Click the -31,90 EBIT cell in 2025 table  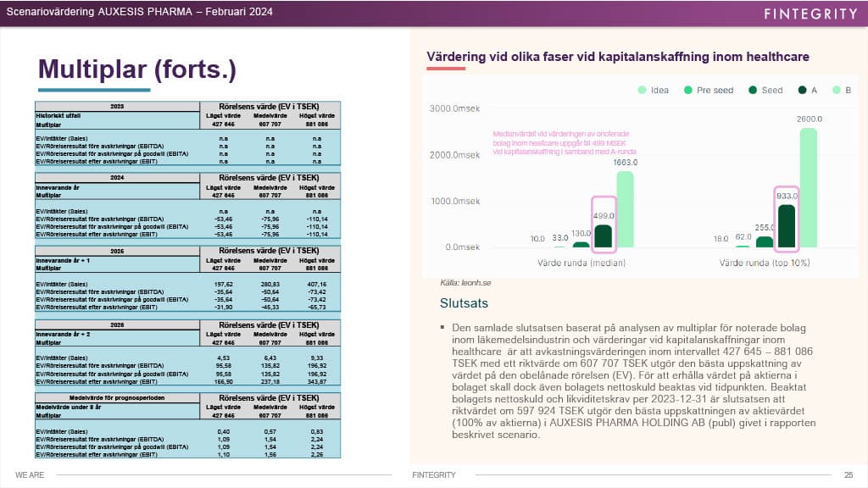(224, 307)
